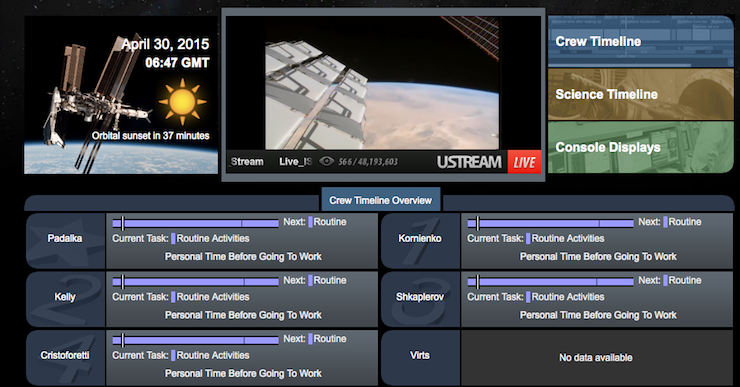Click the April 30, 2015 date
Image resolution: width=740 pixels, height=387 pixels.
(165, 44)
